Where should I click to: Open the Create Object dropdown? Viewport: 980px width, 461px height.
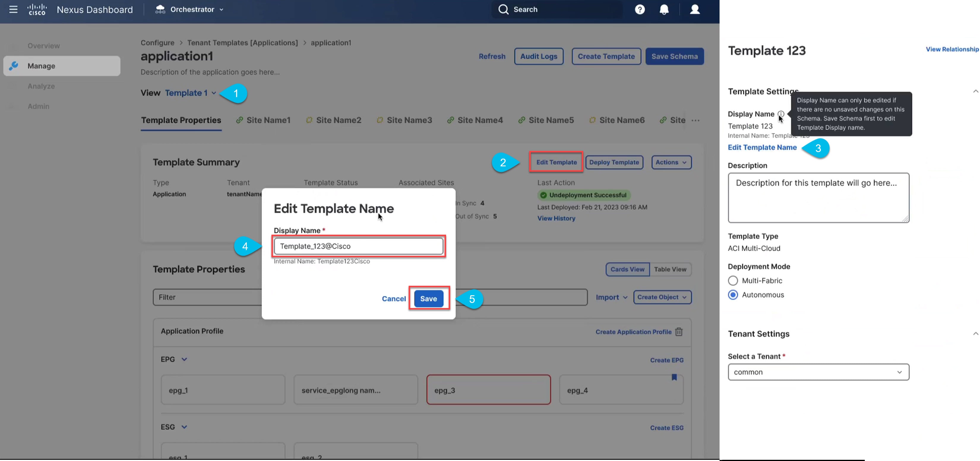tap(662, 297)
